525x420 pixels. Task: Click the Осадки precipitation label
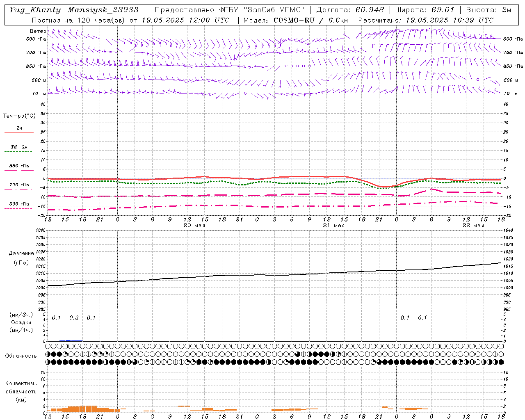click(x=21, y=322)
